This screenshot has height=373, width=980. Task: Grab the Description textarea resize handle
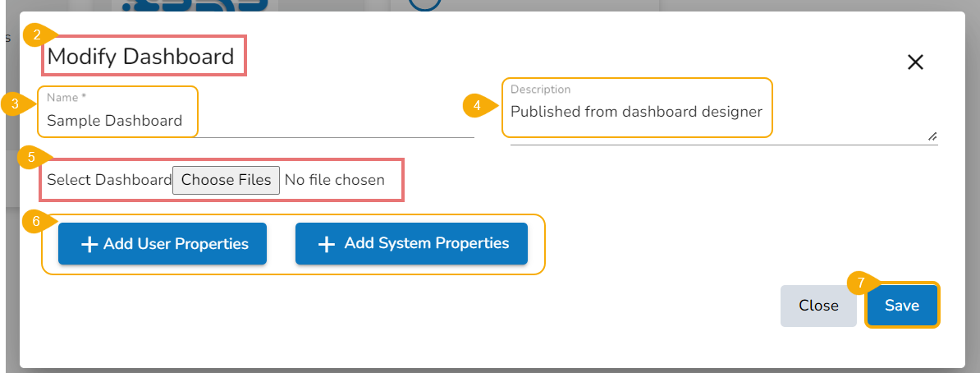coord(932,137)
